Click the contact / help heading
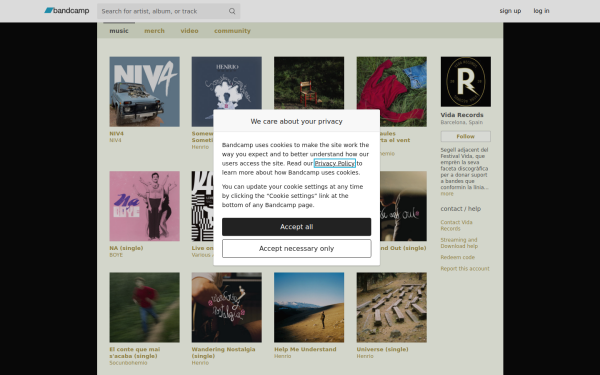Image resolution: width=600 pixels, height=375 pixels. (461, 209)
